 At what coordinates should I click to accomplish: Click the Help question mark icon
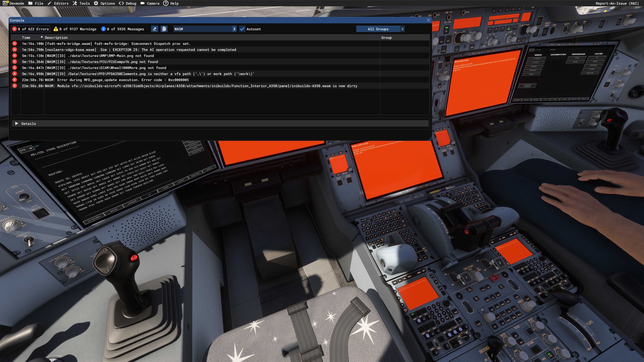[166, 3]
